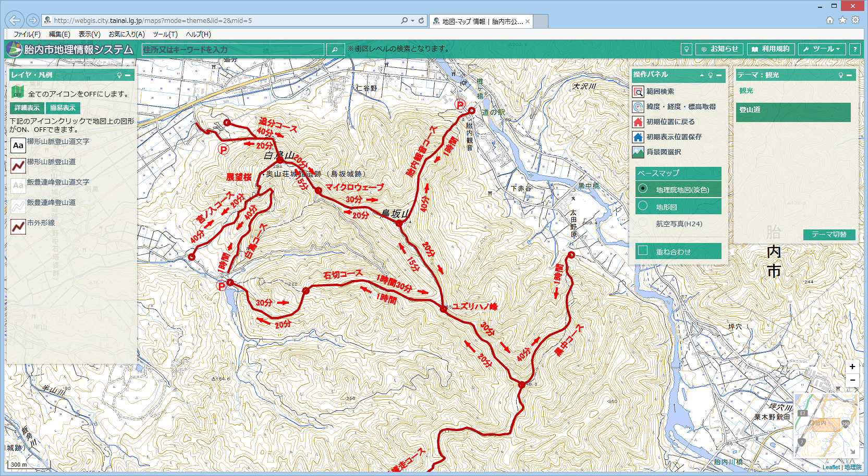Image resolution: width=868 pixels, height=476 pixels.
Task: Close the 地図-マップ情報 browser tab
Action: coord(528,21)
